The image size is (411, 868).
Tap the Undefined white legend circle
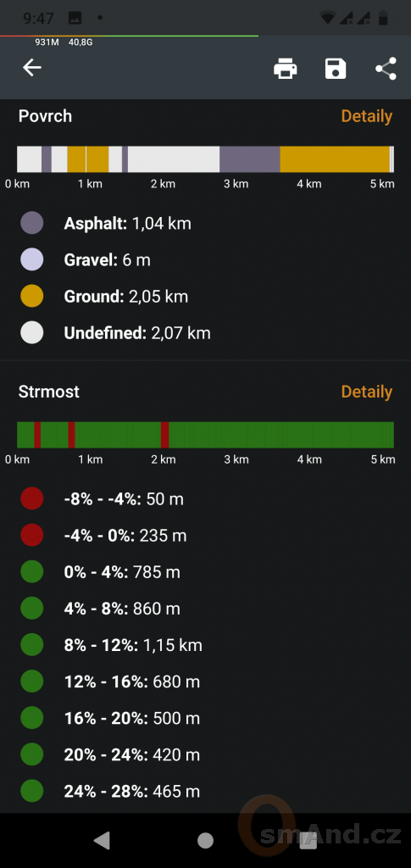(x=31, y=332)
